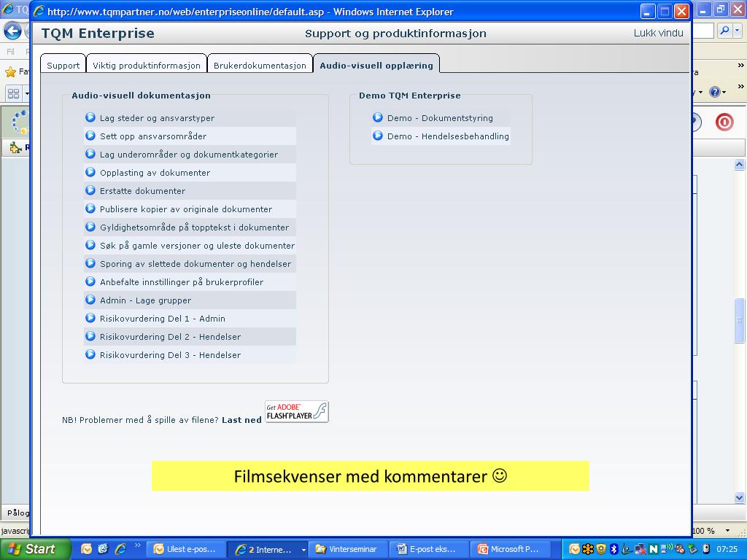747x560 pixels.
Task: Click the clock in the system tray
Action: [x=727, y=549]
